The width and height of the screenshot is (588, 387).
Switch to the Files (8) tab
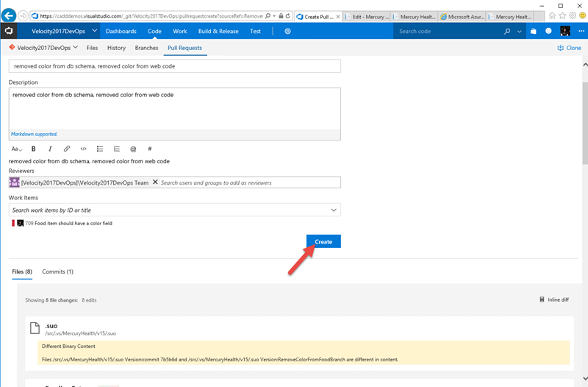pos(22,271)
